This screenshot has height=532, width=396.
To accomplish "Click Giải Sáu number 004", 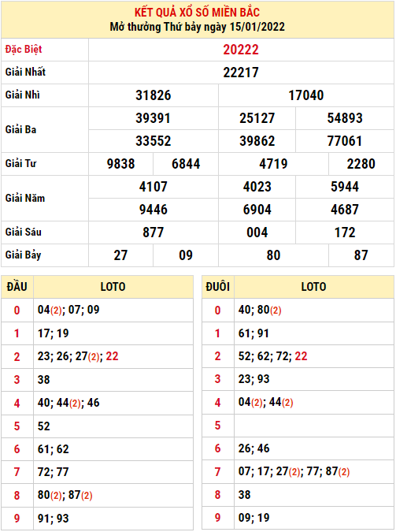I will click(257, 233).
